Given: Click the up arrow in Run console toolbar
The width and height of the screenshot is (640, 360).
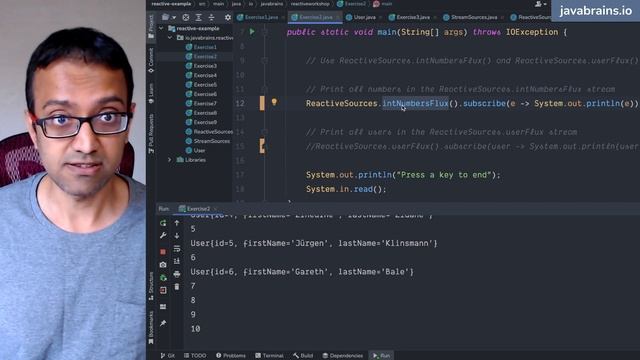Looking at the screenshot, I should point(177,223).
